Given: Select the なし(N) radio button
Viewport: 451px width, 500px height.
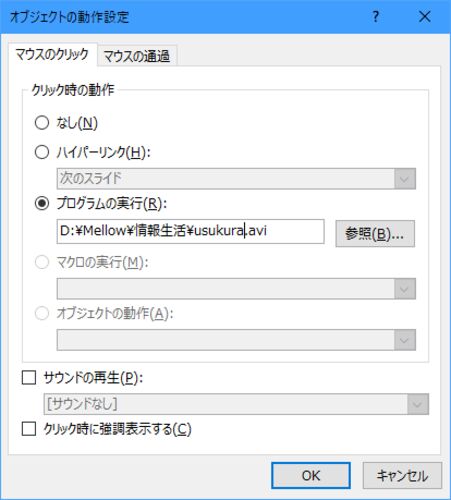Looking at the screenshot, I should pos(42,123).
